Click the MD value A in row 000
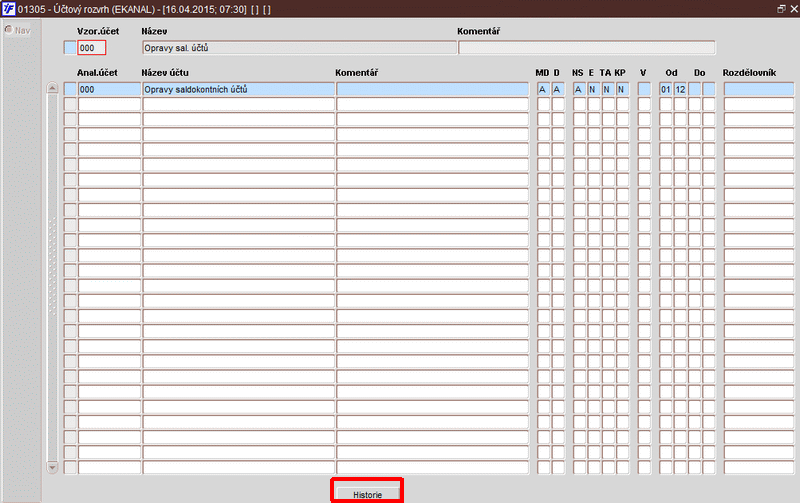The image size is (800, 503). point(543,89)
